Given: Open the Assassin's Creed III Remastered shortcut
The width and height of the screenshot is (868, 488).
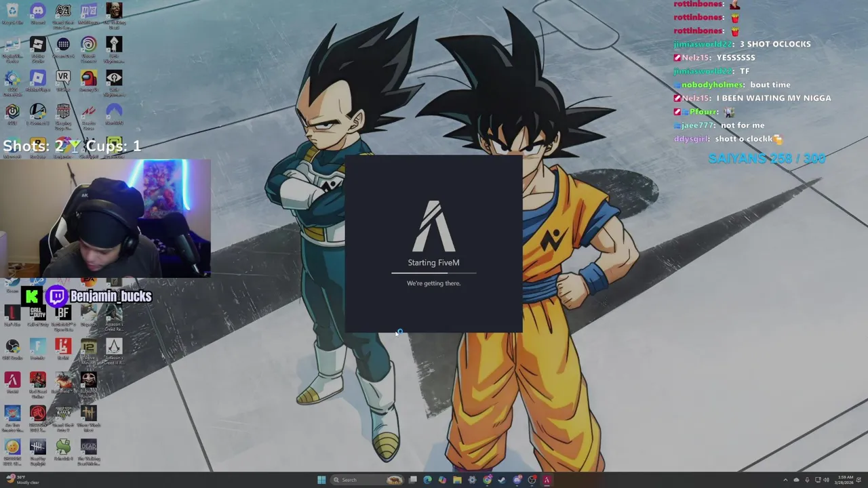Looking at the screenshot, I should pos(114,350).
